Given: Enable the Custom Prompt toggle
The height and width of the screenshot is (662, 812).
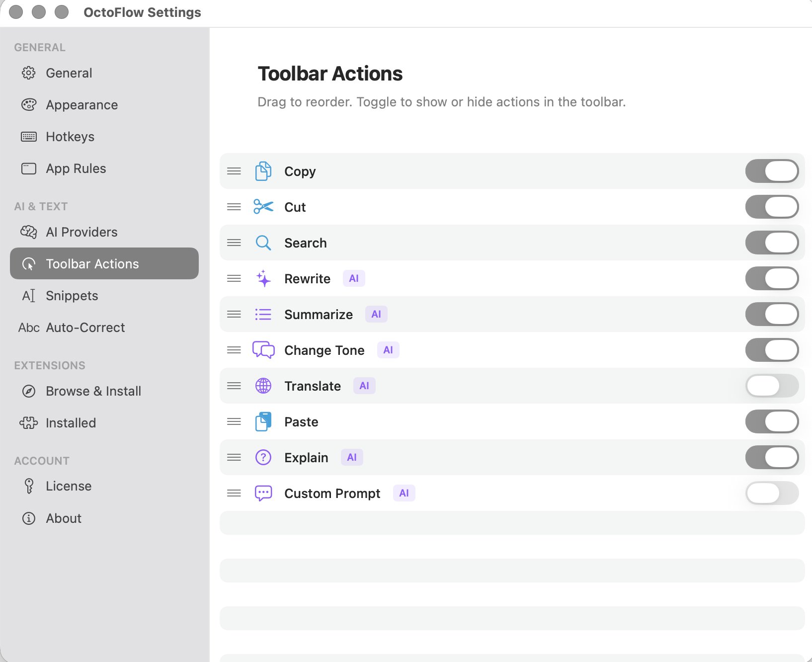Looking at the screenshot, I should [772, 493].
